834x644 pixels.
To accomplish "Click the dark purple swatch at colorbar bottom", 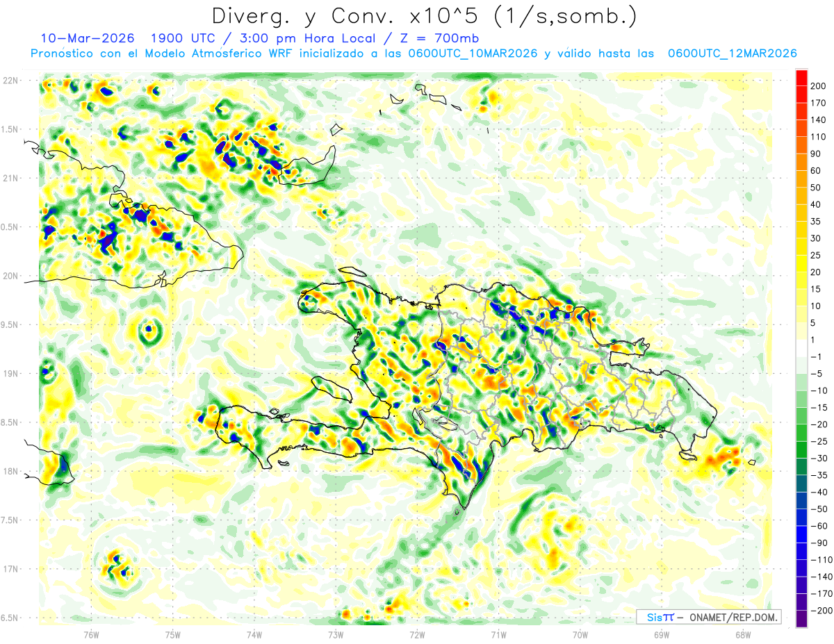I will (801, 619).
